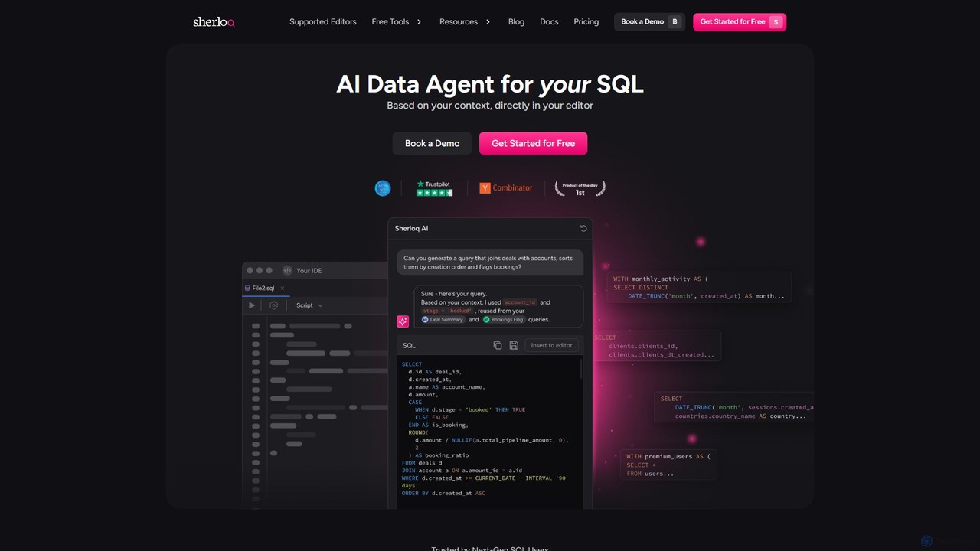Close the File2.sql tab
This screenshot has height=551, width=980.
pyautogui.click(x=283, y=289)
